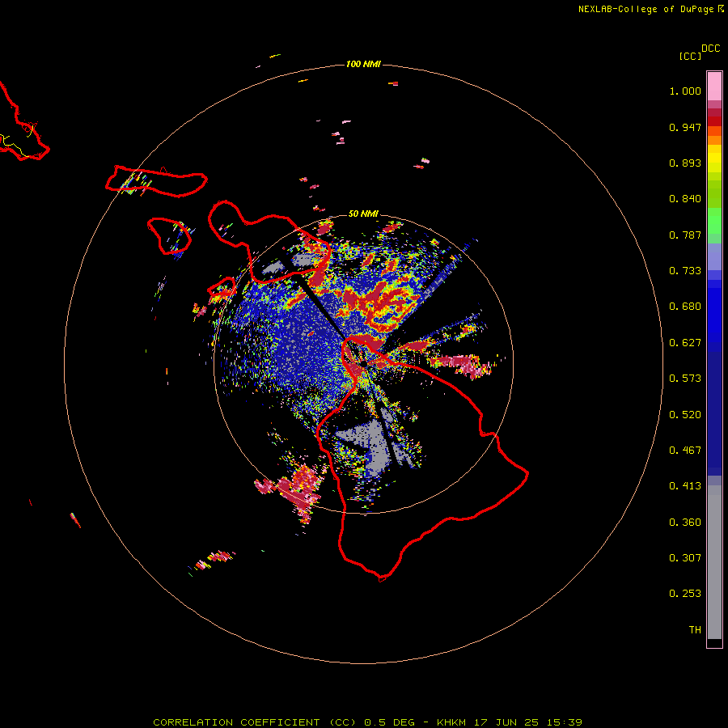This screenshot has width=728, height=728.
Task: Click the pink 1.000 color band in legend
Action: click(714, 87)
